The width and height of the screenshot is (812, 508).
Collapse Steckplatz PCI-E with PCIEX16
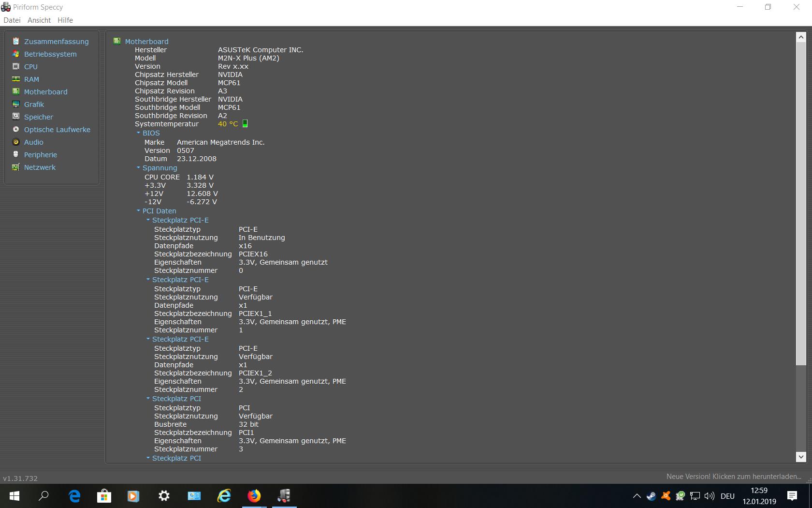(148, 220)
